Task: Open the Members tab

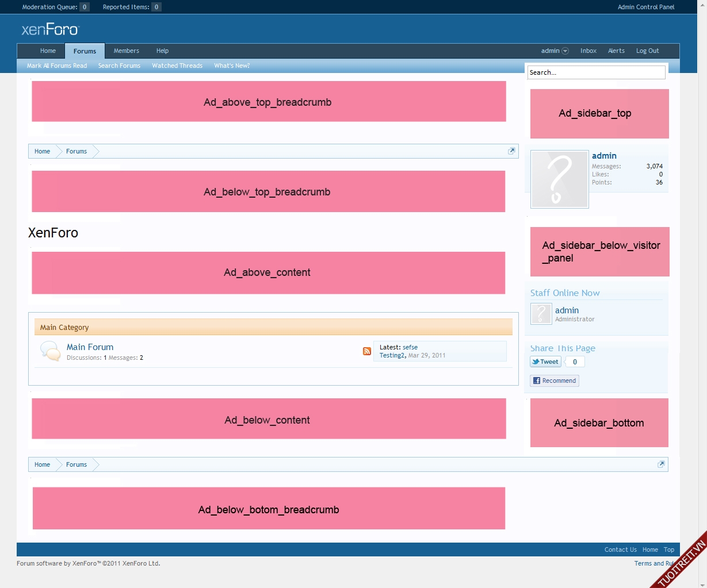Action: (126, 51)
